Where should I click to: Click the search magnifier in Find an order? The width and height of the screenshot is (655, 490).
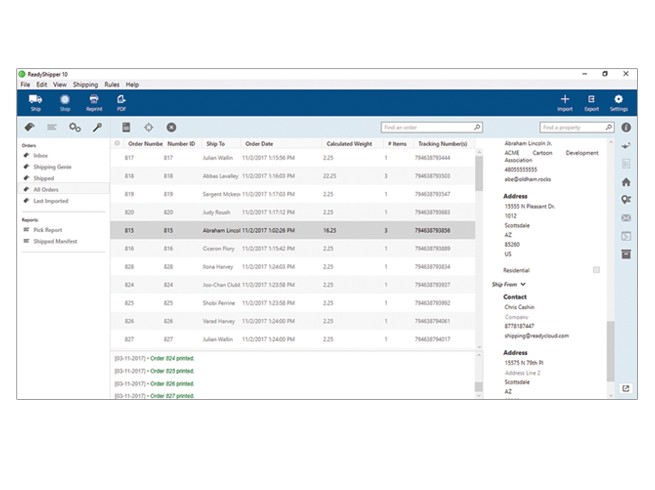point(477,127)
